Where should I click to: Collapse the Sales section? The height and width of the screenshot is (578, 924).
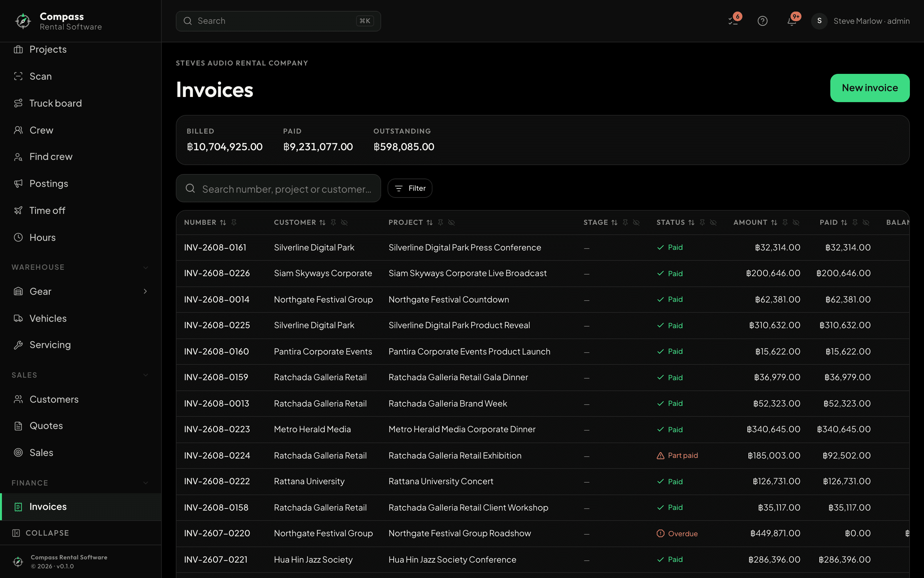point(145,375)
